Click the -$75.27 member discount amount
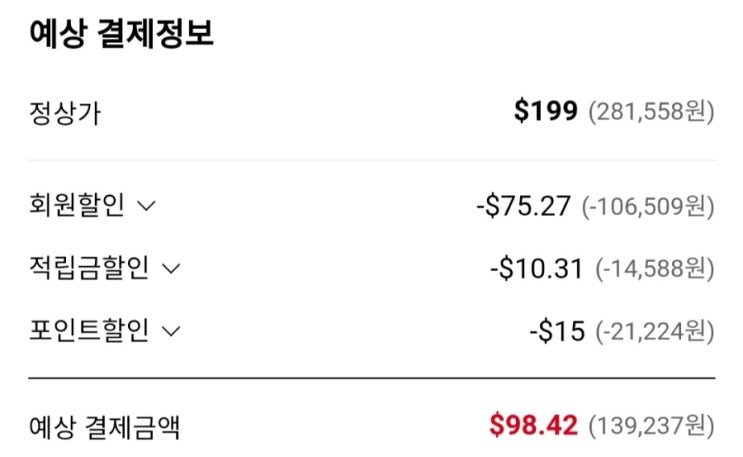 (x=524, y=206)
